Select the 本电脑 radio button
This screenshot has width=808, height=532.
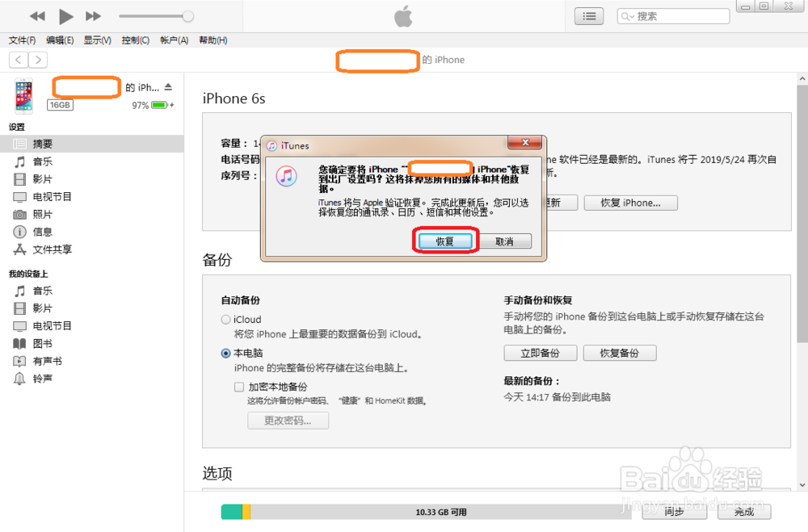[x=225, y=354]
